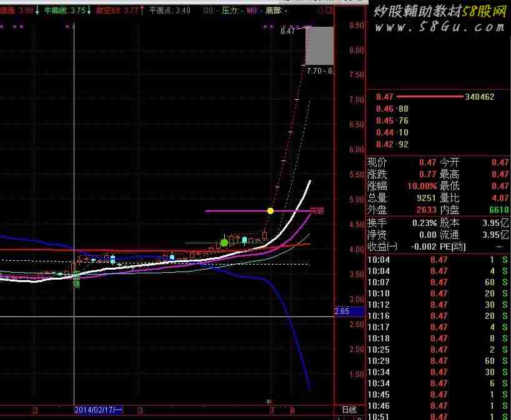
Task: Click the down arrow after 牛熊线 3.75
Action: tap(89, 11)
